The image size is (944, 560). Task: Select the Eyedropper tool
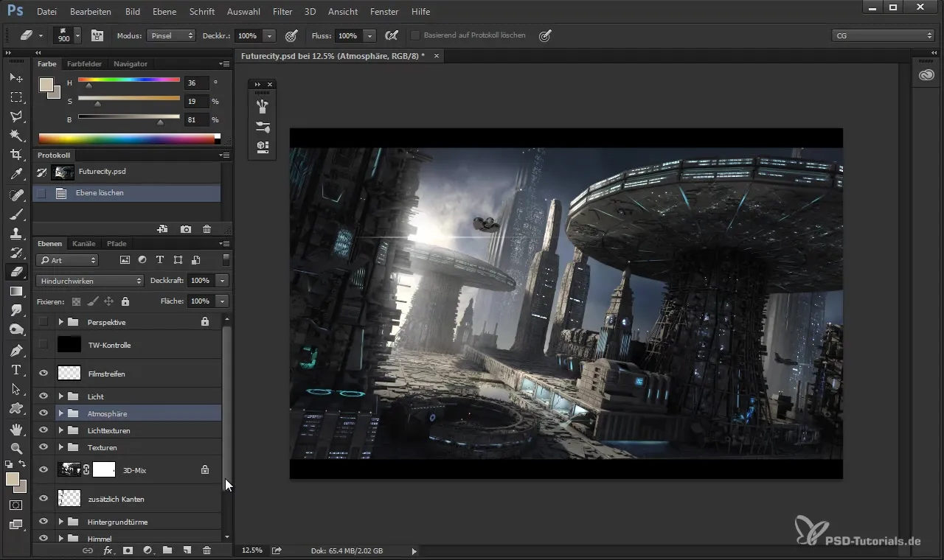click(x=16, y=175)
